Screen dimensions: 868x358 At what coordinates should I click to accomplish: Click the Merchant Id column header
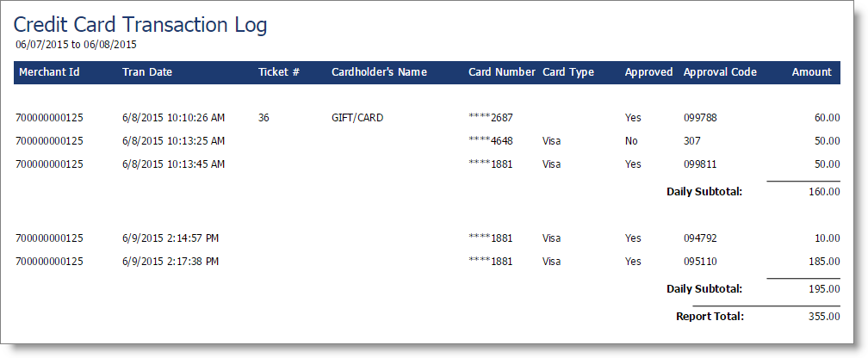point(49,72)
